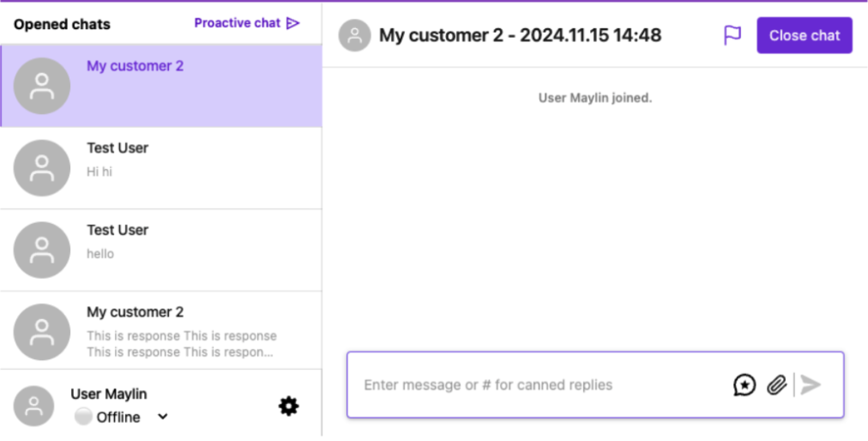The width and height of the screenshot is (868, 441).
Task: Open Test User chat saying 'Hi hi'
Action: point(161,168)
